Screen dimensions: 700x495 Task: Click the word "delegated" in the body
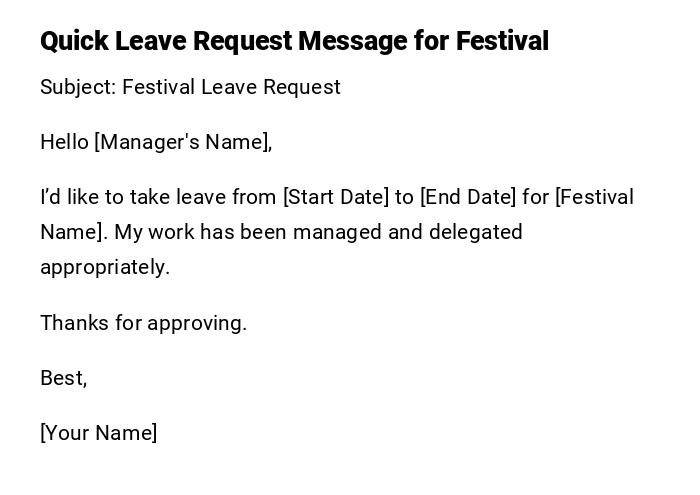(476, 232)
